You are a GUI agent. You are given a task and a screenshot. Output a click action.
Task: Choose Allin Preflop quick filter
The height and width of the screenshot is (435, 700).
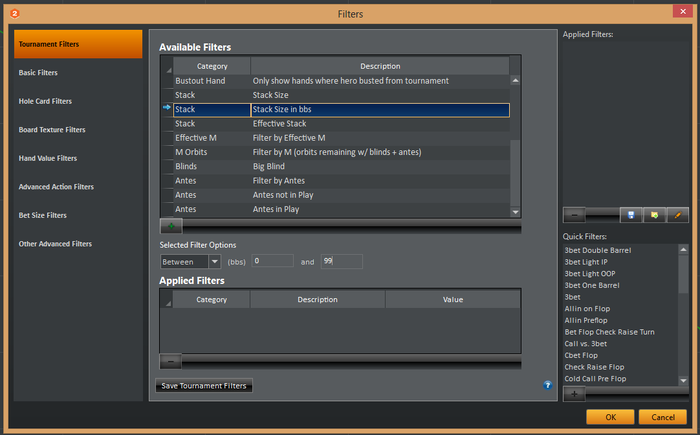[x=586, y=320]
